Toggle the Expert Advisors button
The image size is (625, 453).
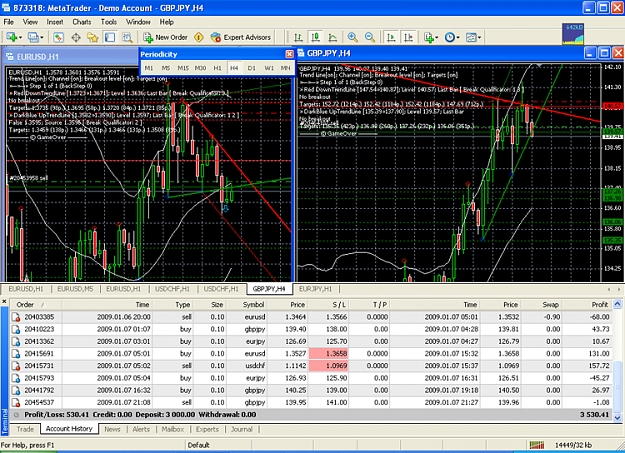coord(241,37)
